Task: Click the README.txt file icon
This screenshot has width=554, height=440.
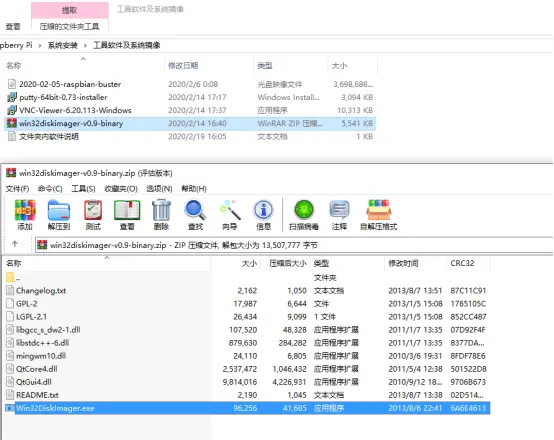Action: coord(10,395)
